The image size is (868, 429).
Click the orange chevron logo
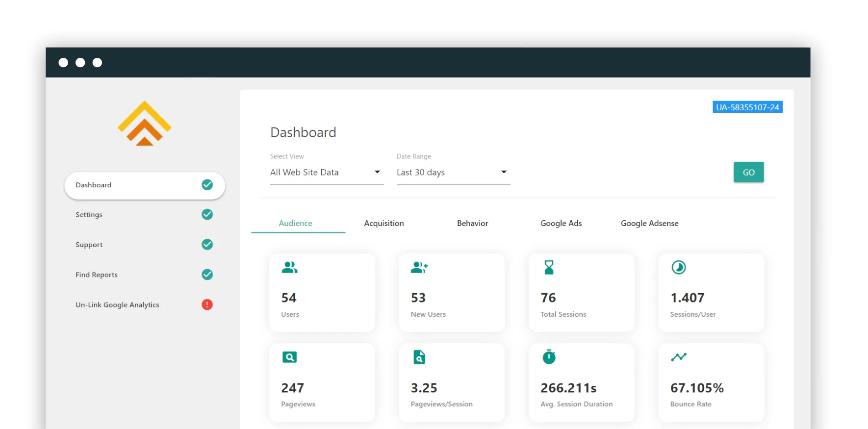pyautogui.click(x=144, y=124)
